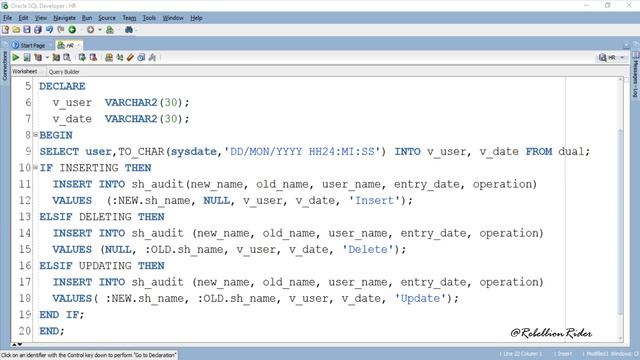640x360 pixels.
Task: Click the scrollbar up arrow of editor
Action: 620,79
